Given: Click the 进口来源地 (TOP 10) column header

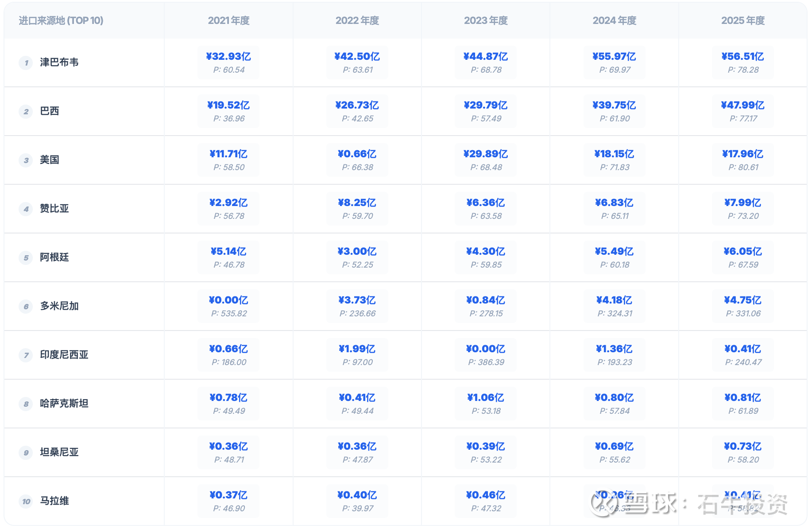Looking at the screenshot, I should click(61, 21).
